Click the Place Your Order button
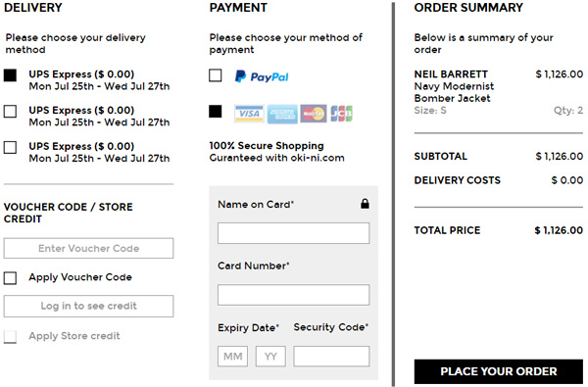 coord(499,371)
